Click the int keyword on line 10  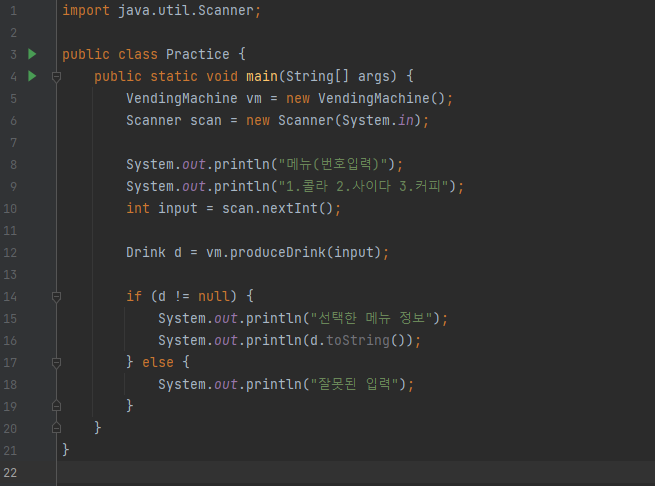point(138,208)
